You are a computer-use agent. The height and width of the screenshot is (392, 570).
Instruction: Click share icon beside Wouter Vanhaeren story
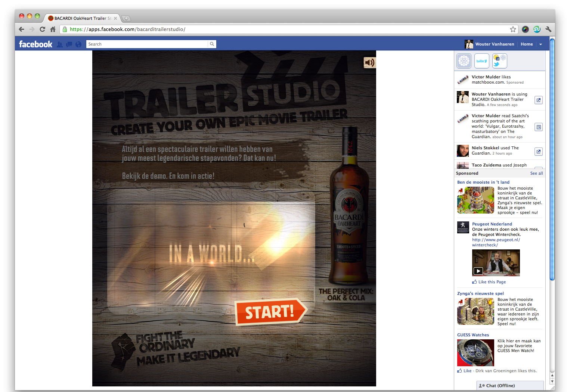pyautogui.click(x=538, y=100)
